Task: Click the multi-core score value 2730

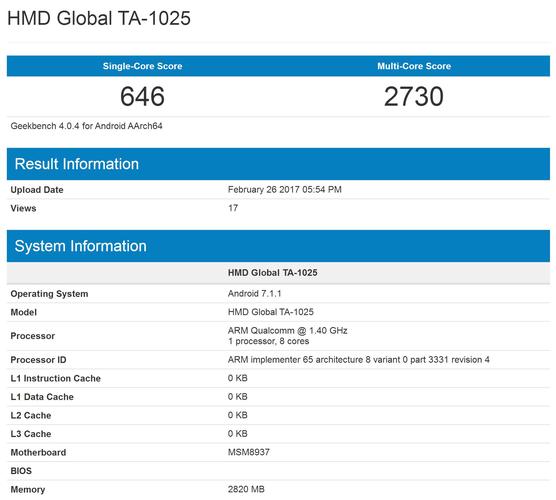Action: pyautogui.click(x=414, y=96)
